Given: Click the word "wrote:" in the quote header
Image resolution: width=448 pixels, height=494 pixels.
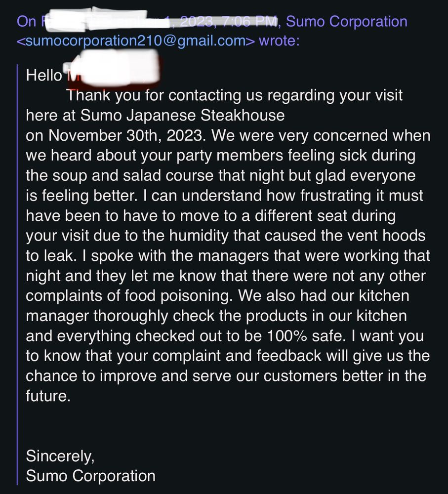Looking at the screenshot, I should click(279, 41).
